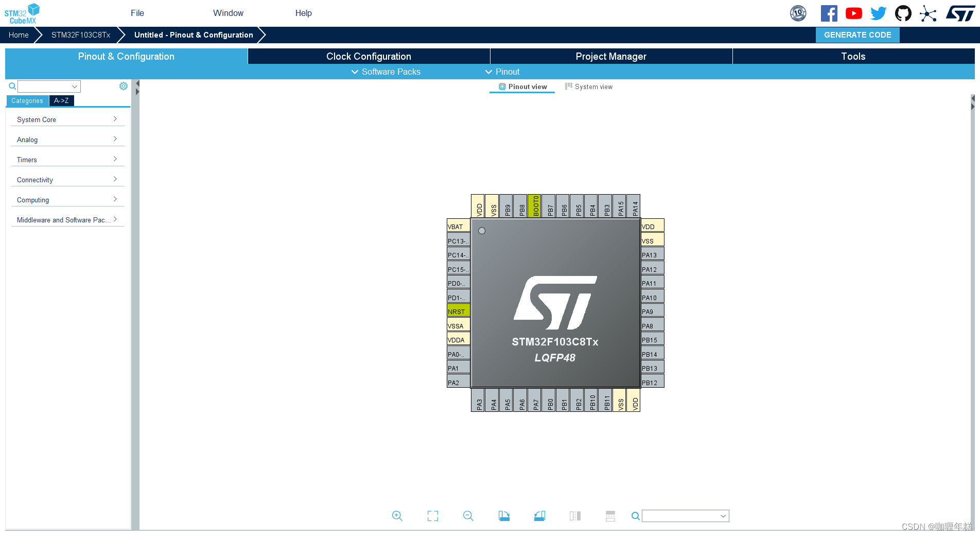Click the GENERATE CODE button

pos(857,35)
